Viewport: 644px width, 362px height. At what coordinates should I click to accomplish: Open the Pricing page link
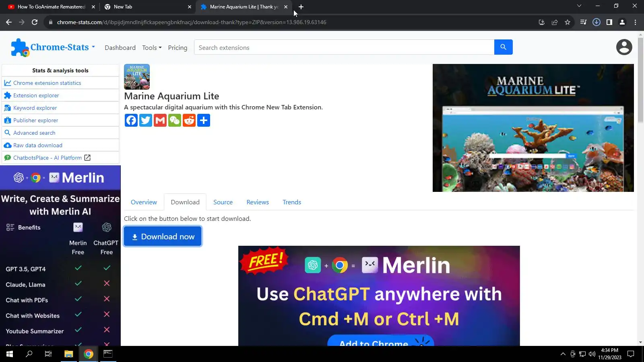pos(178,47)
